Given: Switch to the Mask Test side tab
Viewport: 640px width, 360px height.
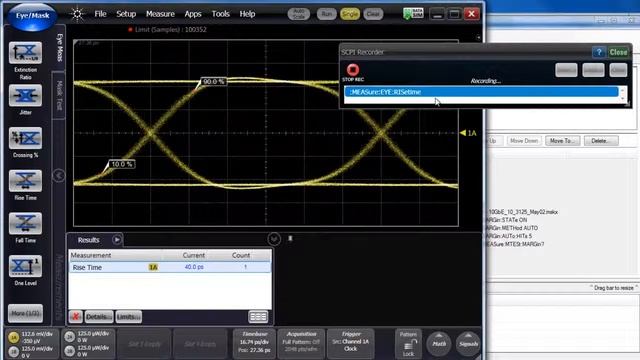Looking at the screenshot, I should coord(60,95).
